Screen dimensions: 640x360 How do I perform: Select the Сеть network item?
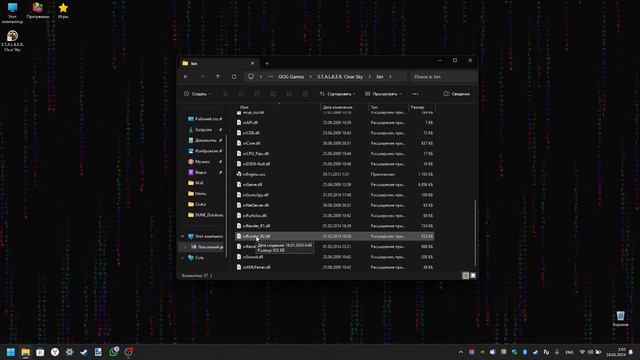196,258
